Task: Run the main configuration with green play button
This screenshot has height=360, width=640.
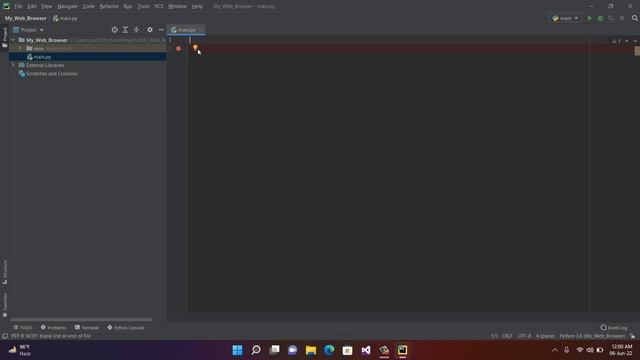Action: click(589, 18)
